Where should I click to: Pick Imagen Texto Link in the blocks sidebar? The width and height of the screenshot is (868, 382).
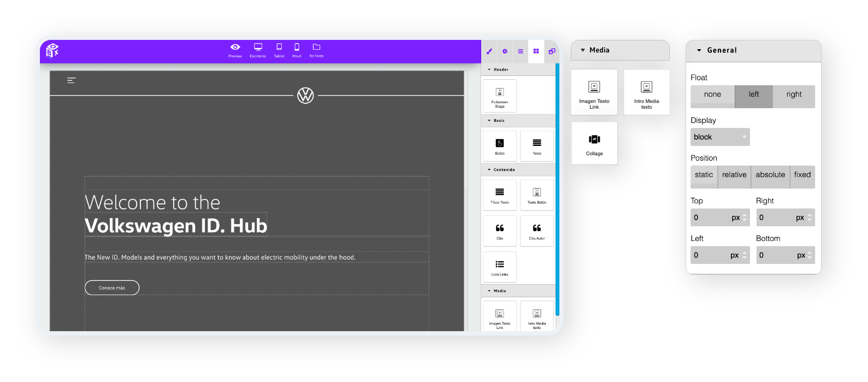coord(500,316)
